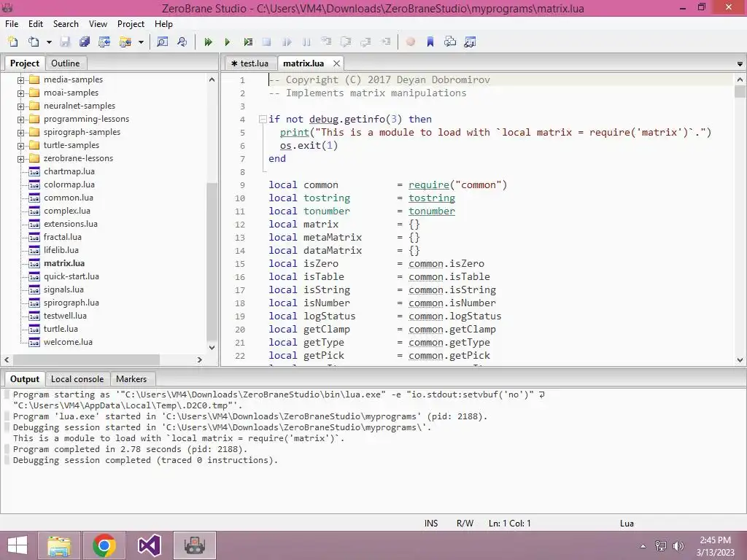
Task: Start debugging with the single green arrow
Action: pos(228,42)
